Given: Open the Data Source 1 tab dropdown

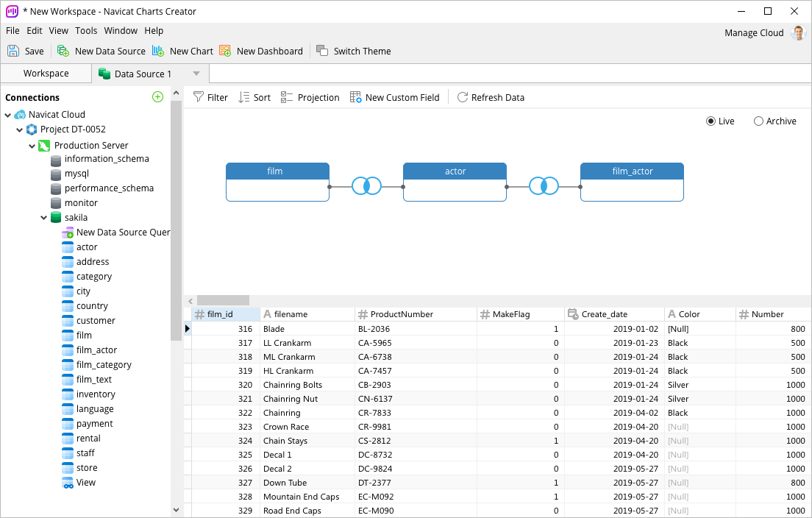Looking at the screenshot, I should tap(196, 74).
